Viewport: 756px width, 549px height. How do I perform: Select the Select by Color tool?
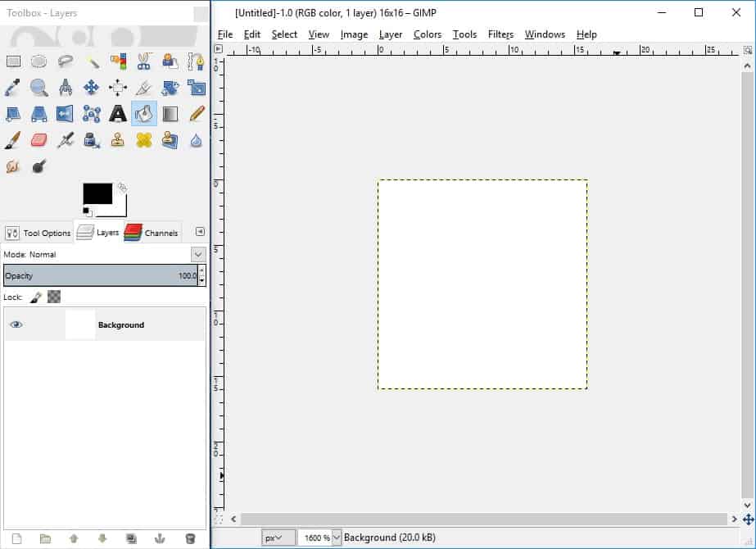click(118, 61)
